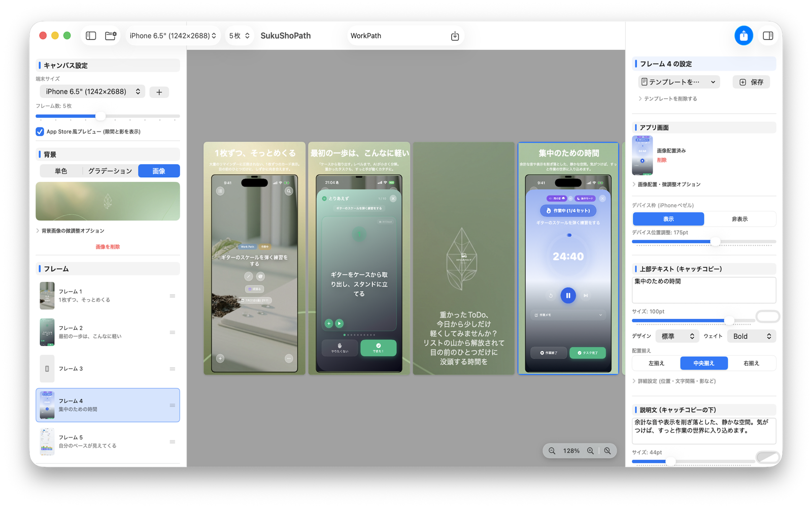The height and width of the screenshot is (508, 812).
Task: Toggle the right inspector panel icon
Action: 768,36
